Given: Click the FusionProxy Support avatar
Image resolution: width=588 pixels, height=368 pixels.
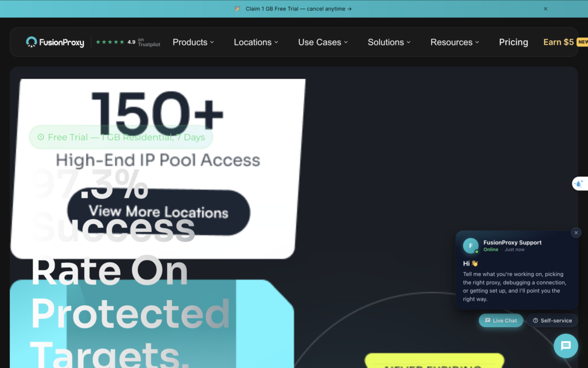Looking at the screenshot, I should (471, 246).
